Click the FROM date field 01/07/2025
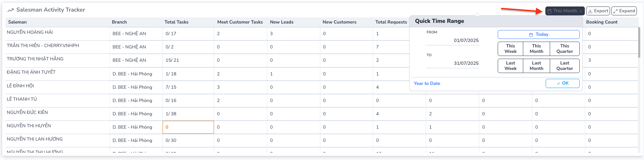Viewport: 644px width, 160px height. (x=453, y=40)
